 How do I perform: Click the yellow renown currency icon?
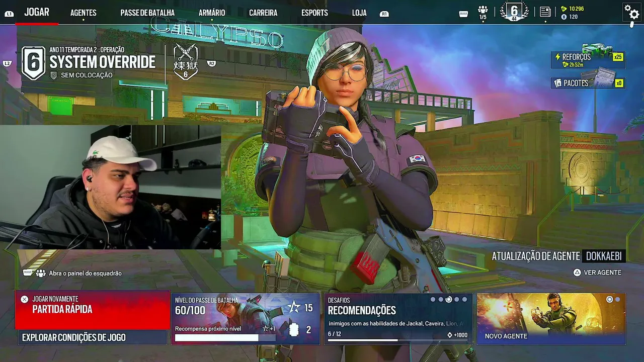563,9
